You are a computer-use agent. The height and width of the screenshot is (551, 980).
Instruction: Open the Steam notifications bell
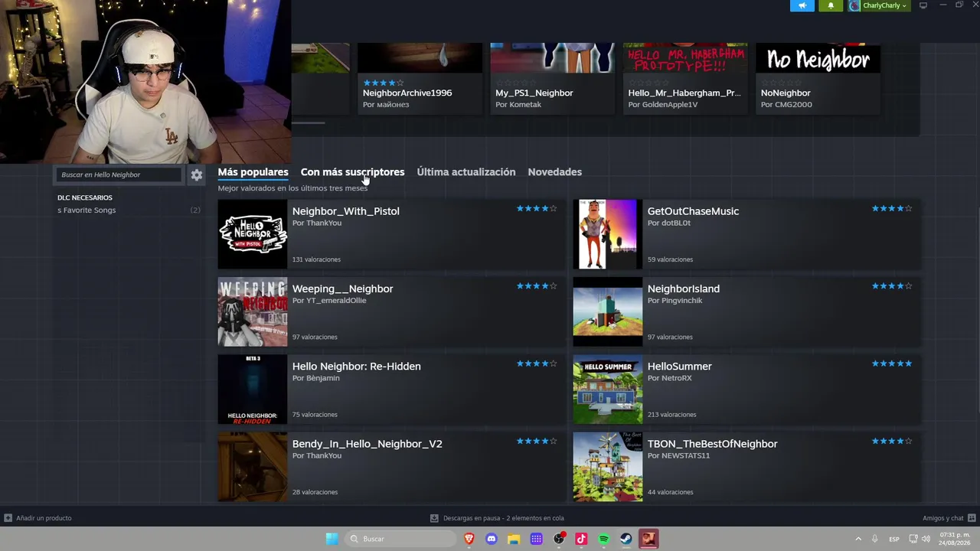[x=831, y=5]
